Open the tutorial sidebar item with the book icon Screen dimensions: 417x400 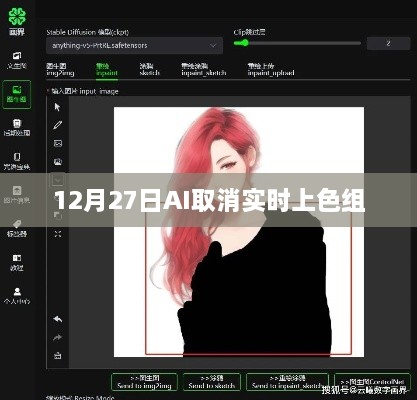click(17, 262)
